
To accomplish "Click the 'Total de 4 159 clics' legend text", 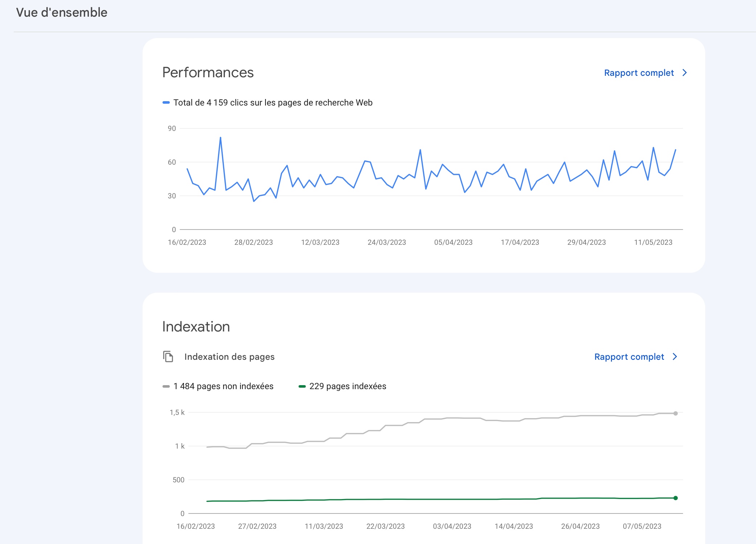I will point(273,103).
